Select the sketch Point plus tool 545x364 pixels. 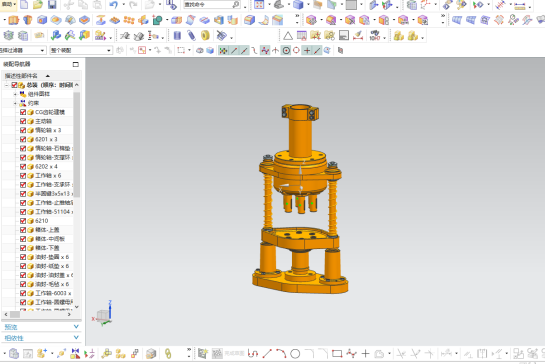point(365,354)
